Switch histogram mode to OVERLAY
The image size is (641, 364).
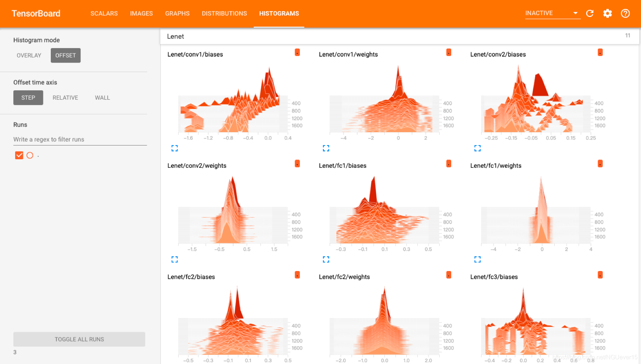(x=29, y=56)
